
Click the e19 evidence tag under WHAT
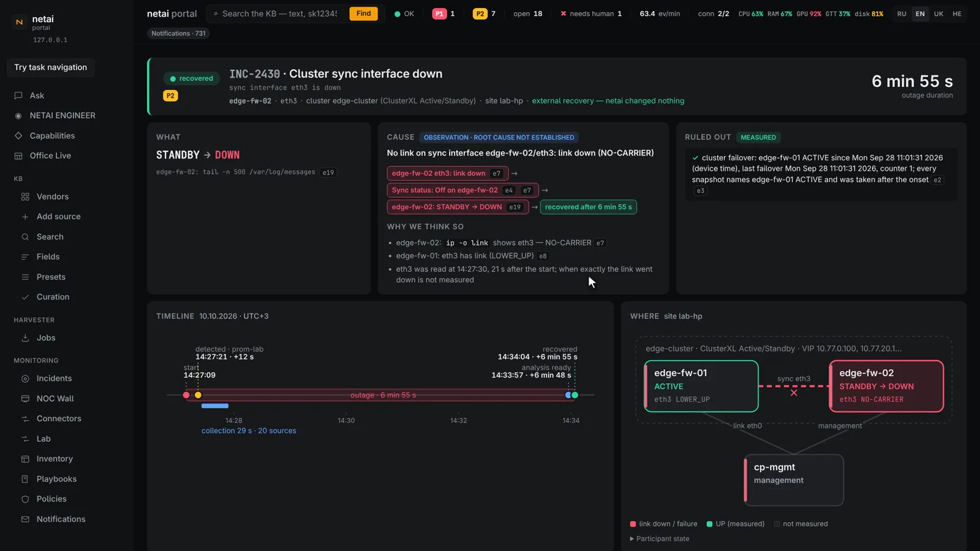tap(329, 173)
